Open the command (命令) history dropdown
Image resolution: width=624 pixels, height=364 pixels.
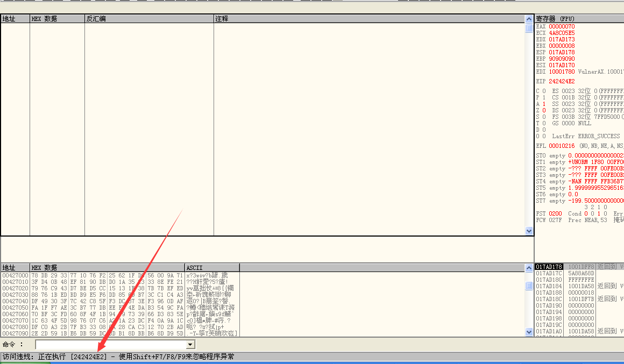pos(190,345)
